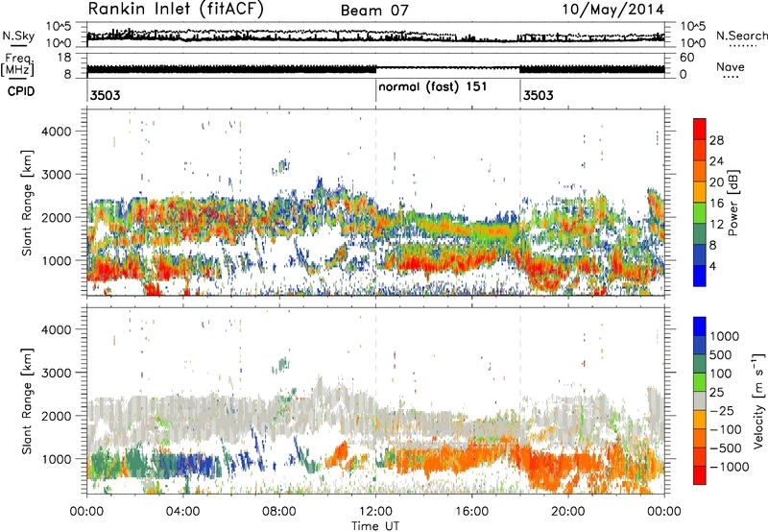Click the '60' right tick of frequency panel
This screenshot has width=768, height=532.
coord(686,58)
